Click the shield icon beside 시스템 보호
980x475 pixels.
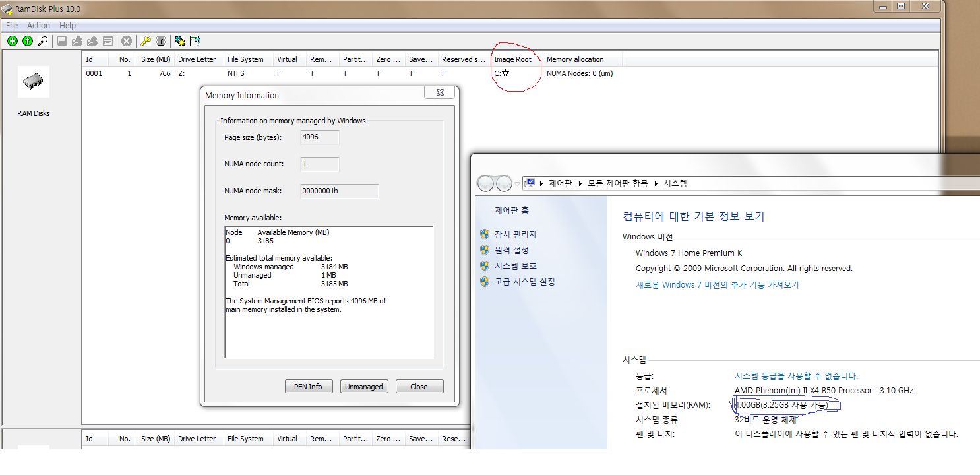pos(485,266)
